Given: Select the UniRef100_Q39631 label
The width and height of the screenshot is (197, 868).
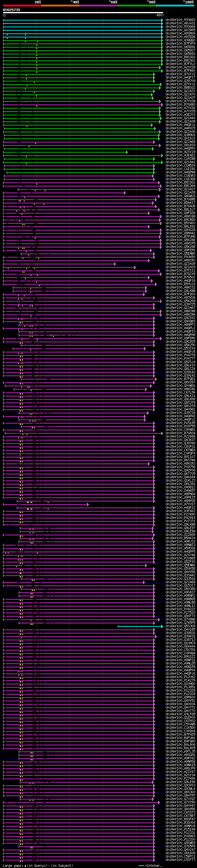Looking at the screenshot, I should click(x=180, y=636).
